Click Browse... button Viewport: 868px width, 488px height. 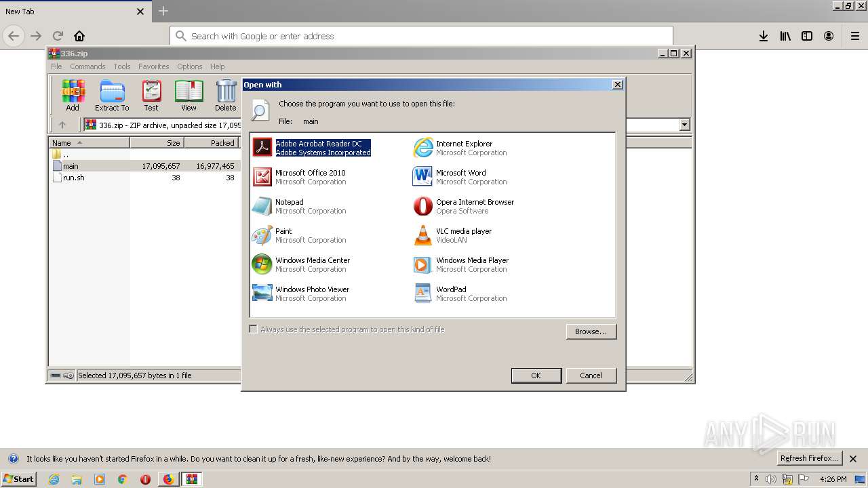pos(591,331)
